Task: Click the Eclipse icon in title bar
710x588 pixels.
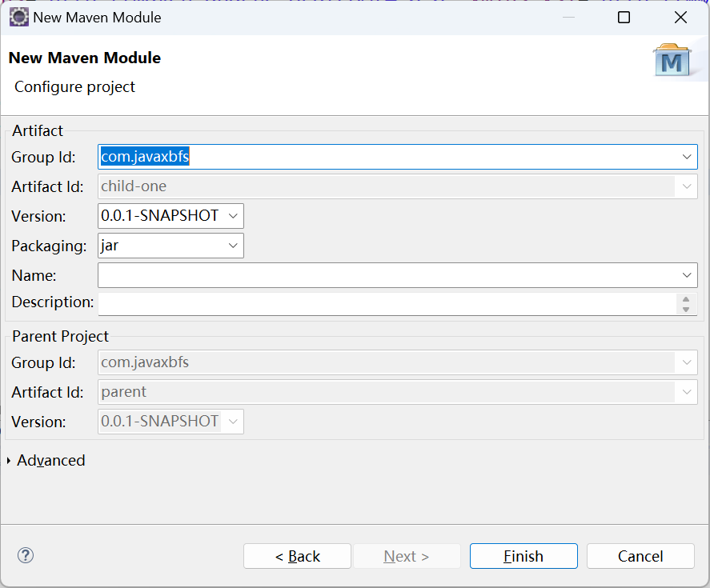Action: (x=19, y=18)
